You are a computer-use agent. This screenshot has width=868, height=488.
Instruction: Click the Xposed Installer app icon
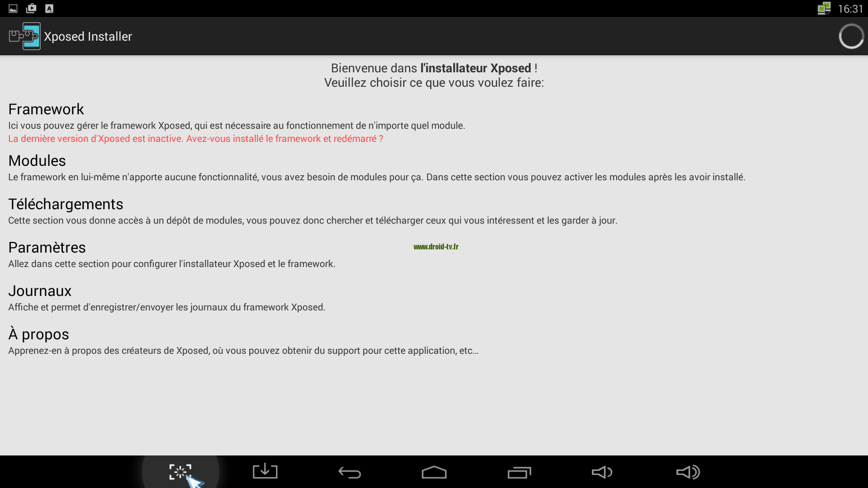pos(24,36)
